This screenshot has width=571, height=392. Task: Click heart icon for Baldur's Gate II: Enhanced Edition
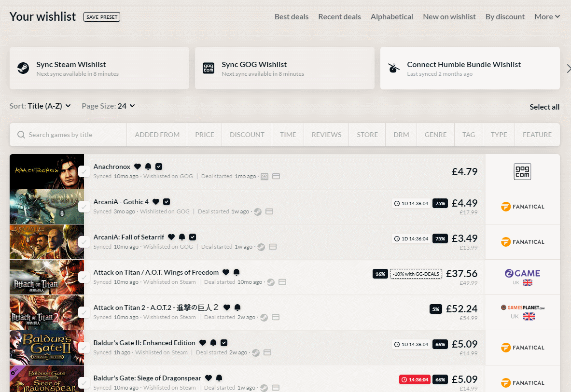(202, 343)
